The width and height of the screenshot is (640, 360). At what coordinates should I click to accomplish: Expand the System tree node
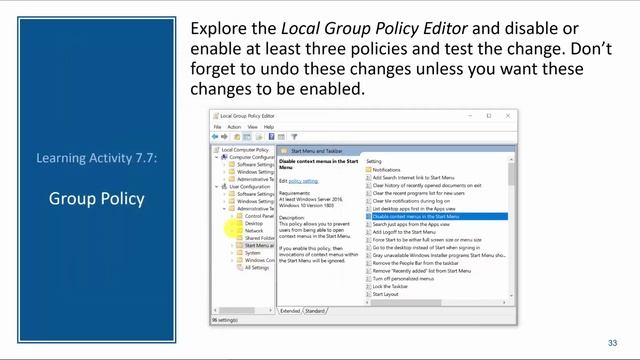pos(233,253)
